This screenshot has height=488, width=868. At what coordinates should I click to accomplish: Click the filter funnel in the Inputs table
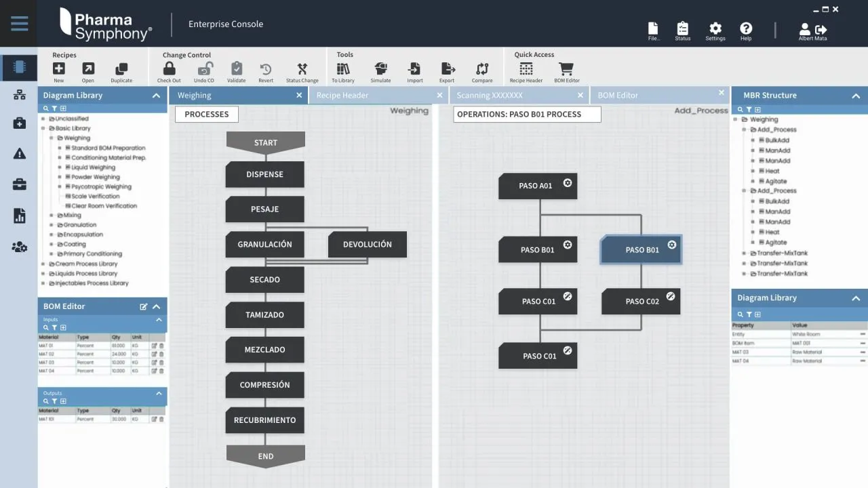[54, 327]
